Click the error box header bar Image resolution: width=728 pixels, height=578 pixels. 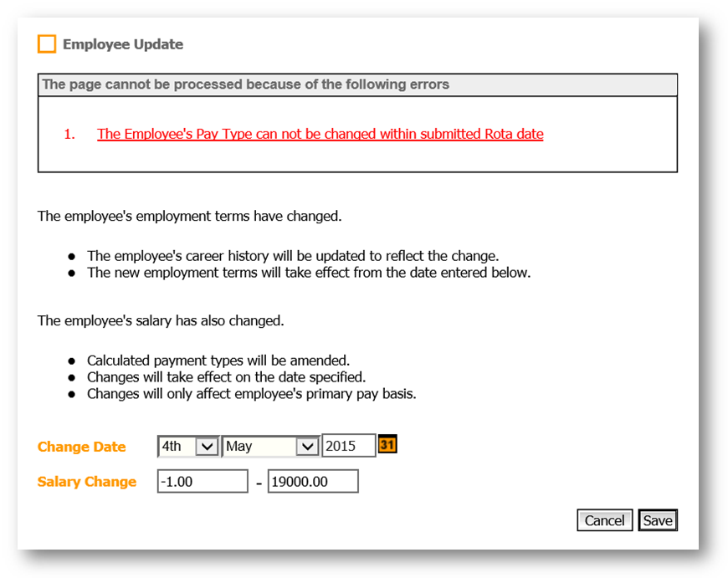pyautogui.click(x=357, y=84)
